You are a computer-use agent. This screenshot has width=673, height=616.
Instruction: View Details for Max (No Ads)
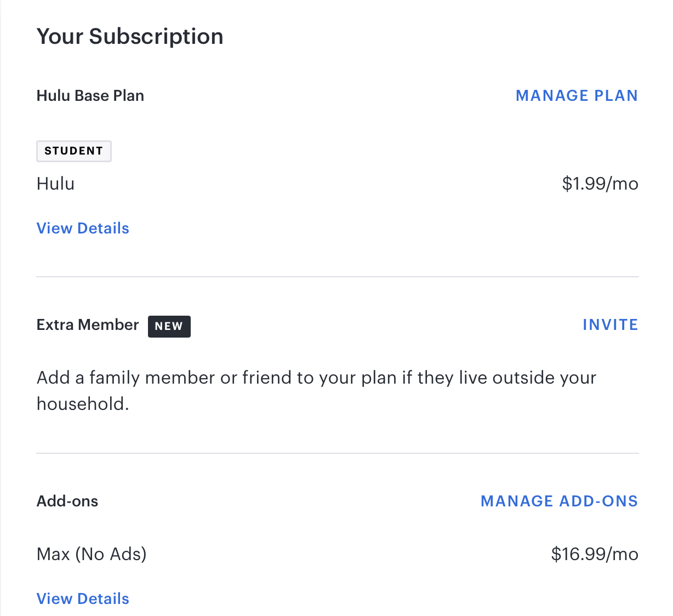tap(83, 599)
